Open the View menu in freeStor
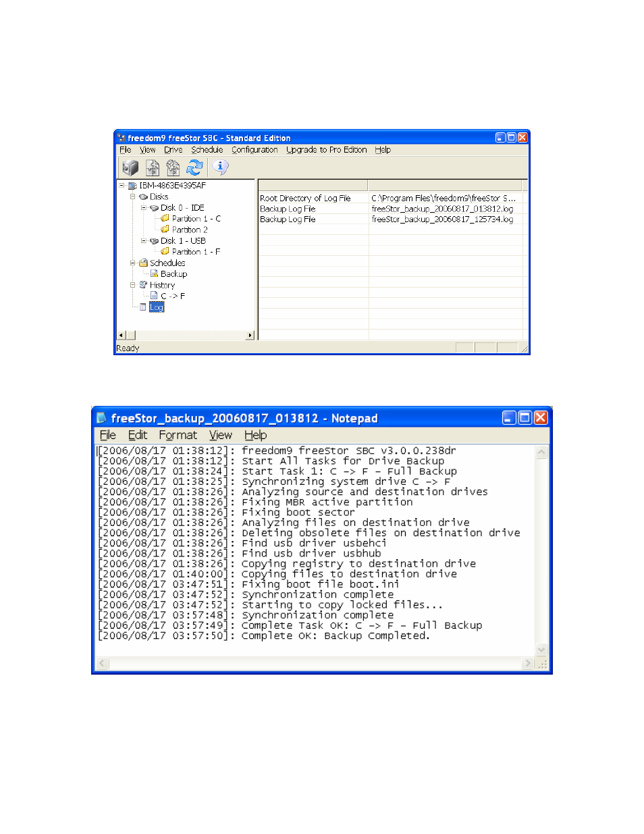Screen dimensions: 644x834 click(x=148, y=150)
